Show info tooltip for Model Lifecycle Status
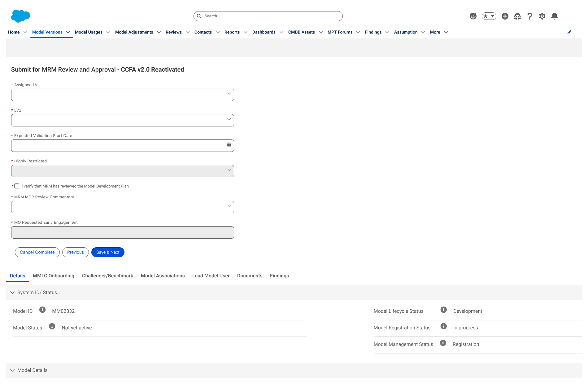This screenshot has height=384, width=588. 444,310
